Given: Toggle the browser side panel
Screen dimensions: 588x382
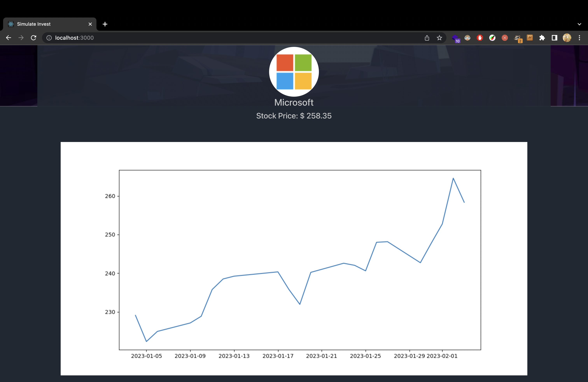Looking at the screenshot, I should point(554,38).
